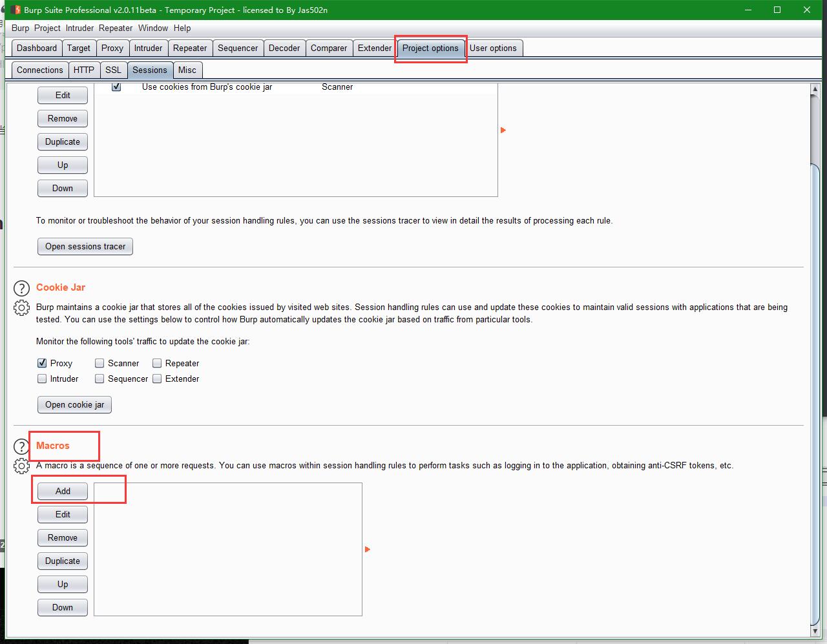Uncheck Proxy in cookie jar monitoring tools
Viewport: 827px width, 644px height.
click(x=41, y=363)
